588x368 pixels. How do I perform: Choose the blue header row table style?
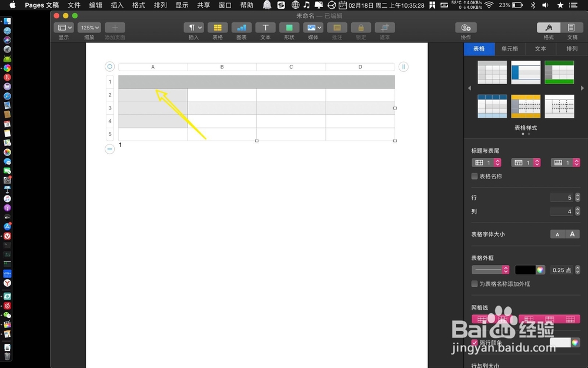pyautogui.click(x=492, y=106)
